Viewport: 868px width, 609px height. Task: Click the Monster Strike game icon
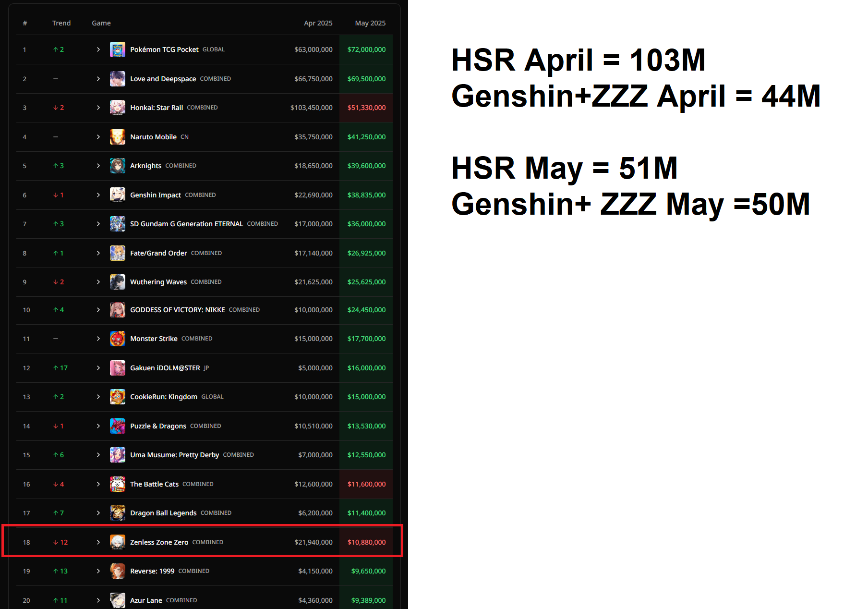click(118, 339)
